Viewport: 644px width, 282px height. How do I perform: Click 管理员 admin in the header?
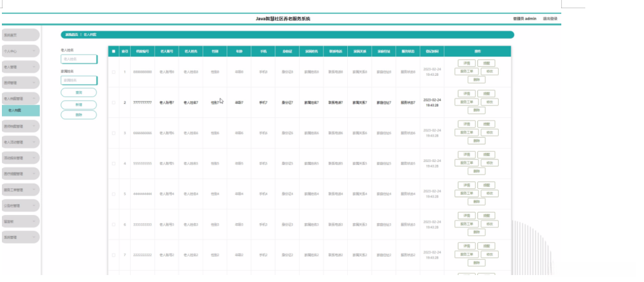(x=525, y=18)
